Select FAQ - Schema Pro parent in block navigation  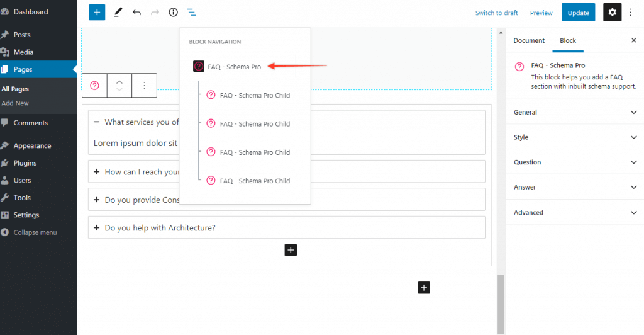pos(233,67)
